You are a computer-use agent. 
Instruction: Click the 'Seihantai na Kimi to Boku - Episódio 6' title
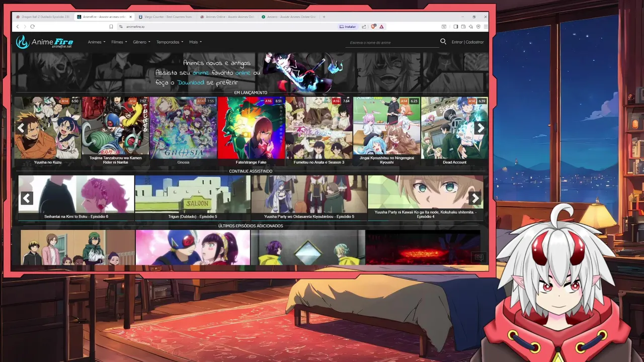76,217
